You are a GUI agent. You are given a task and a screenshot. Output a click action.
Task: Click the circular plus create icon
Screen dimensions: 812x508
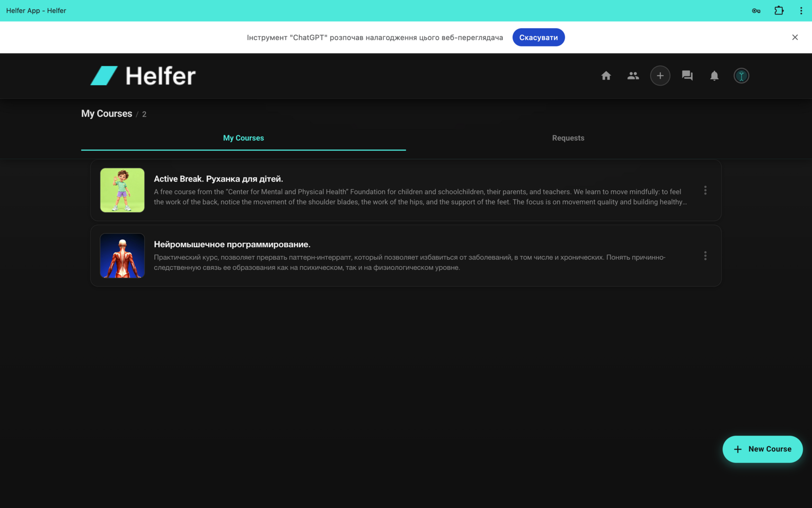tap(660, 75)
